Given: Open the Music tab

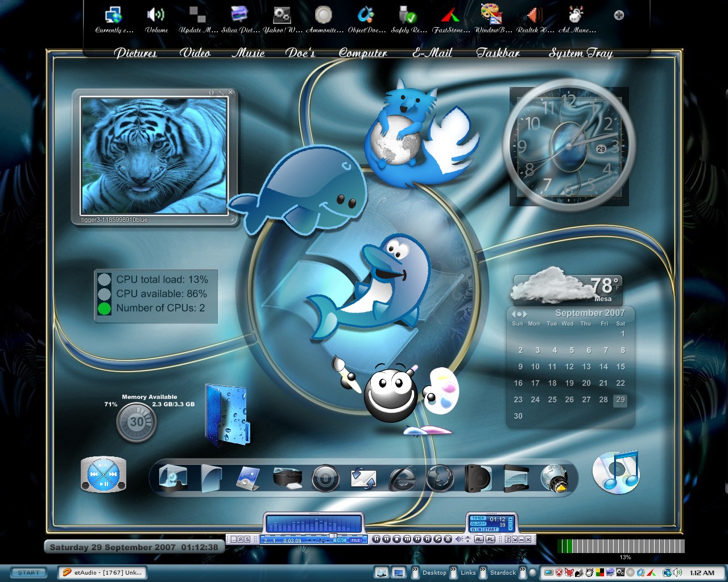Looking at the screenshot, I should pos(248,53).
